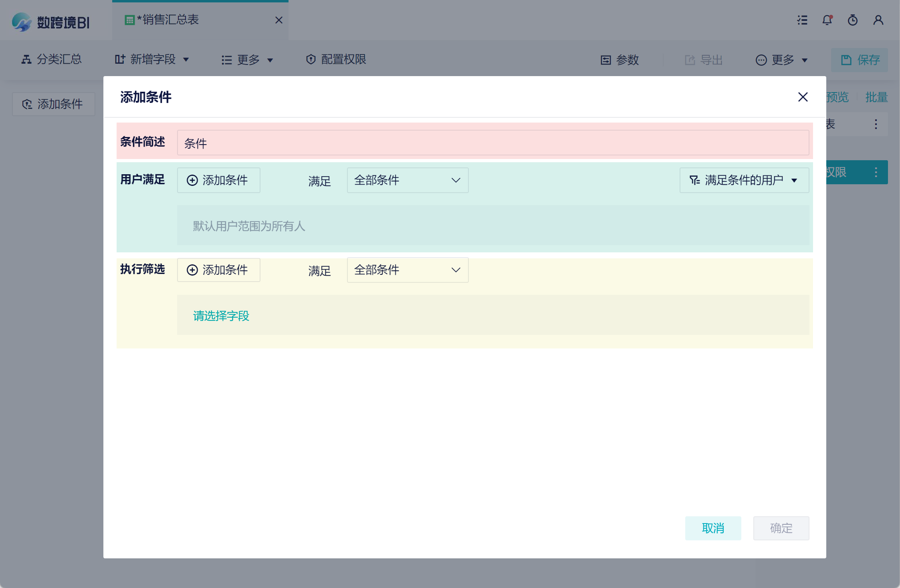Expand 全部条件 dropdown in 用户满足 row
Image resolution: width=900 pixels, height=588 pixels.
pyautogui.click(x=408, y=180)
